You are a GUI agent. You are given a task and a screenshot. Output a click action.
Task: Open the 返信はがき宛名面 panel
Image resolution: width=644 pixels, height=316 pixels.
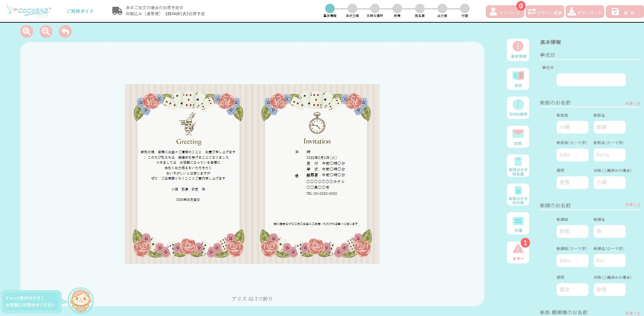[518, 166]
